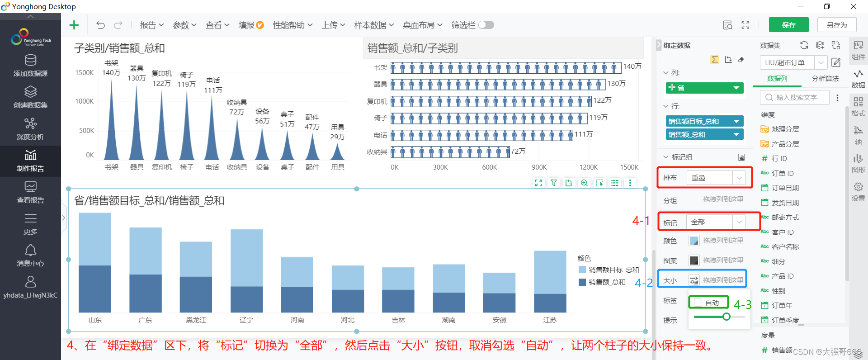Open the preview report icon in toolbar

pyautogui.click(x=727, y=25)
